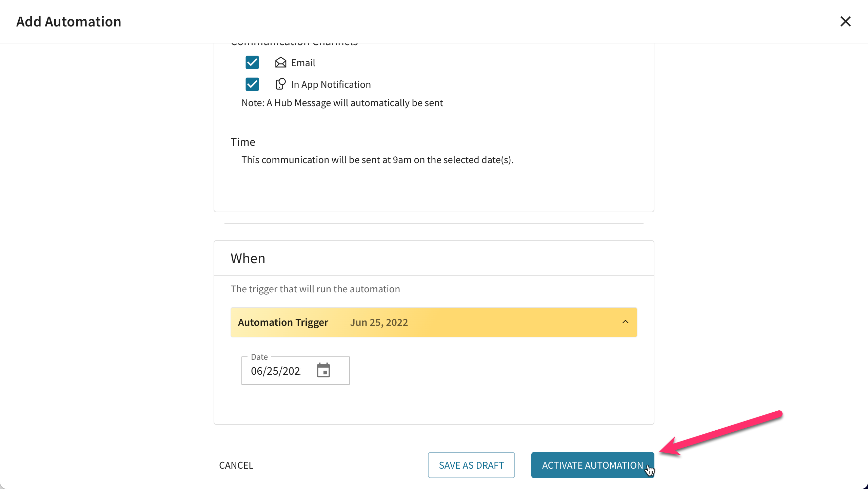Select the Jun 25, 2022 trigger summary

tap(379, 322)
